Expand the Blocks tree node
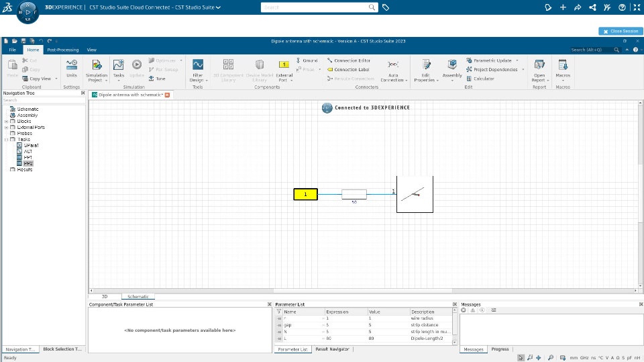 click(6, 122)
